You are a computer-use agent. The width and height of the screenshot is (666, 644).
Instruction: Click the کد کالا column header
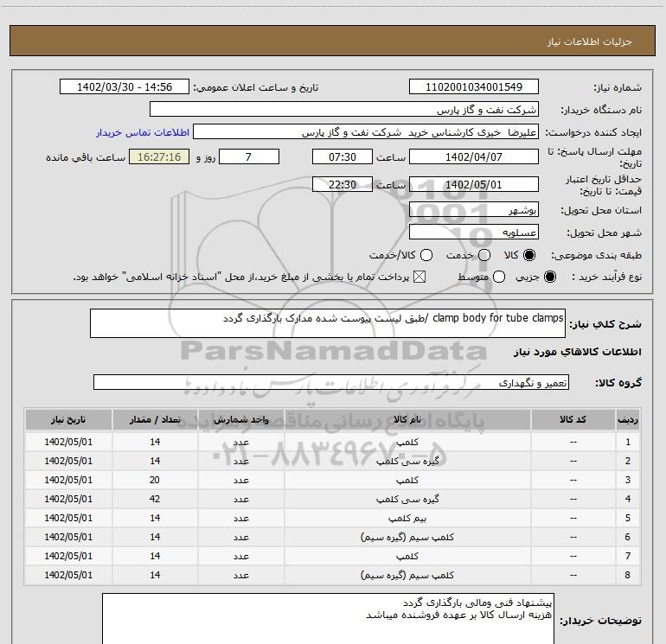click(573, 420)
